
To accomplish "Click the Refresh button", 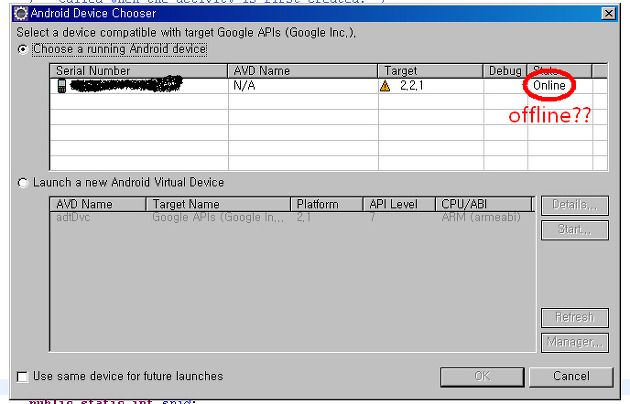I will (x=575, y=318).
